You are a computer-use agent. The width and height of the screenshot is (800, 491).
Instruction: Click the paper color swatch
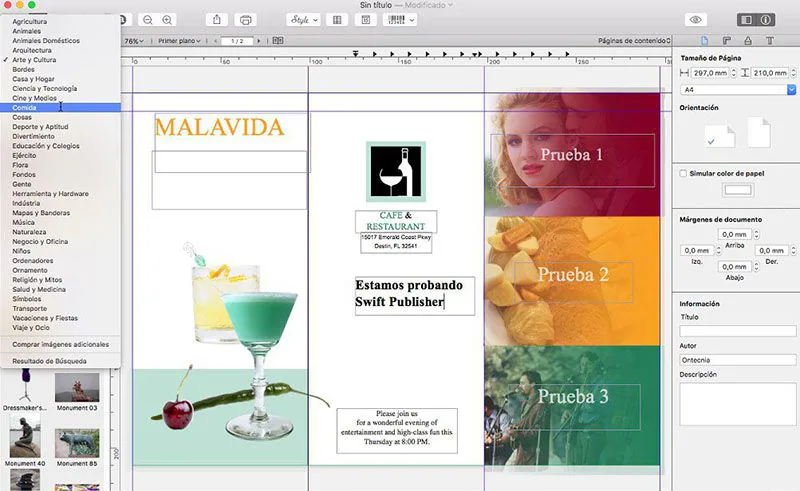coord(738,190)
